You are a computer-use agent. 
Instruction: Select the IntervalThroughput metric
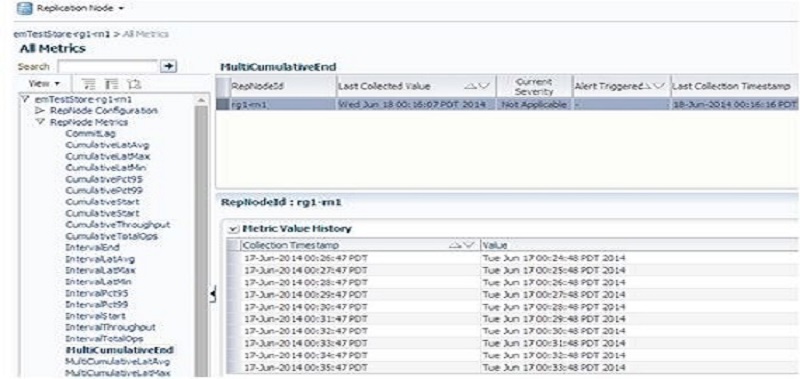tap(110, 327)
